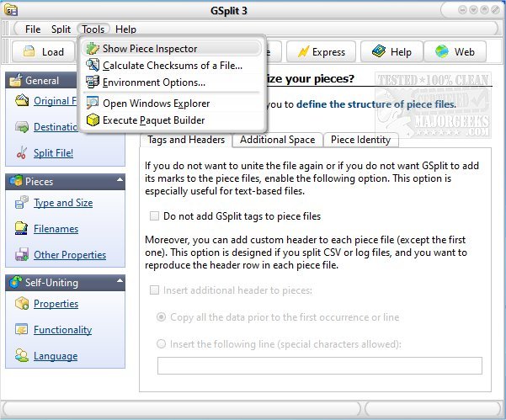This screenshot has width=506, height=420.
Task: Click the GSplit app icon in title bar
Action: [x=11, y=10]
